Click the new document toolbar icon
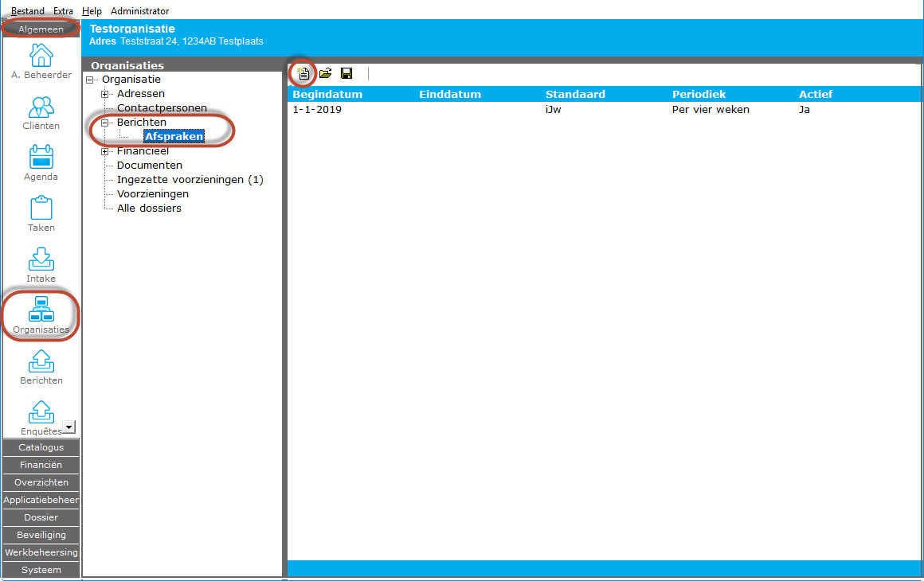Image resolution: width=924 pixels, height=581 pixels. (x=303, y=73)
